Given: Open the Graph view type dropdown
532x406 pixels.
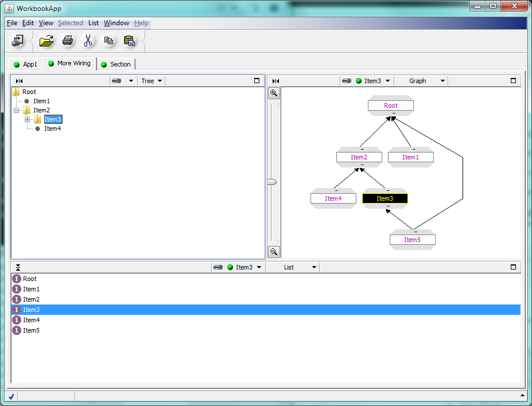Looking at the screenshot, I should tap(426, 81).
